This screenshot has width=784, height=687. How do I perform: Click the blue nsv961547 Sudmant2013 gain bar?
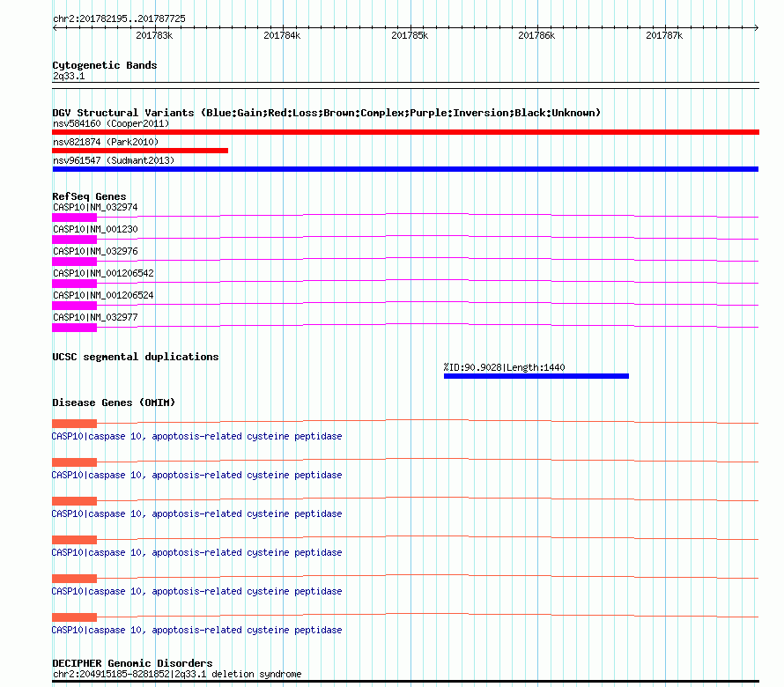coord(405,169)
